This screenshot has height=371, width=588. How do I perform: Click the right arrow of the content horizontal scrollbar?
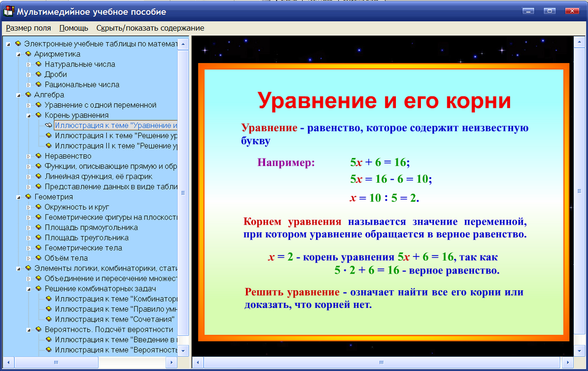click(569, 363)
